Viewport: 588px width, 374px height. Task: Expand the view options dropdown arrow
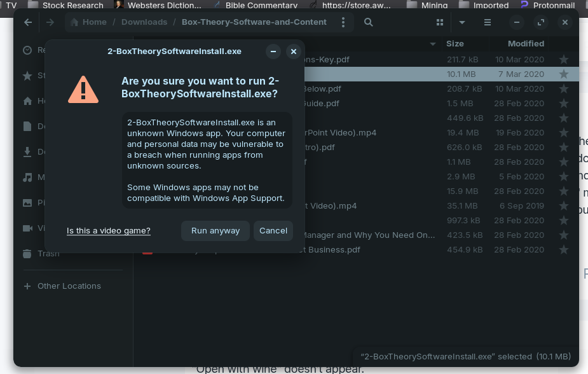462,22
